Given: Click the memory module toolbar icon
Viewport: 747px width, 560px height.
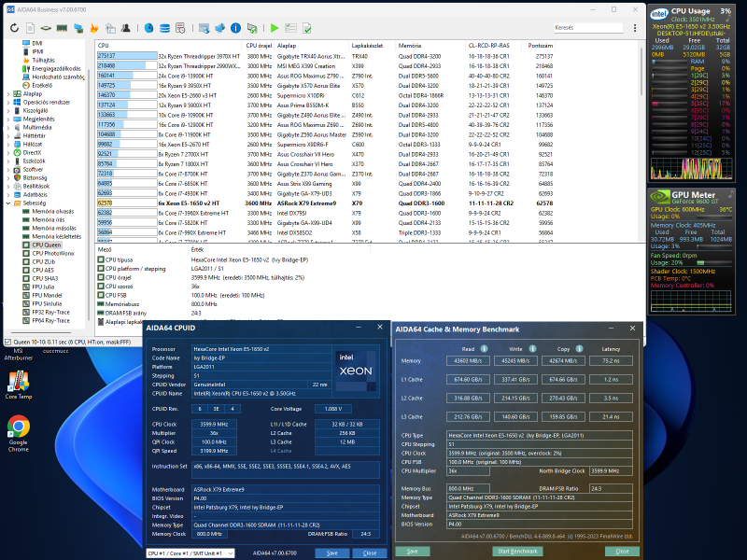Looking at the screenshot, I should click(x=62, y=28).
